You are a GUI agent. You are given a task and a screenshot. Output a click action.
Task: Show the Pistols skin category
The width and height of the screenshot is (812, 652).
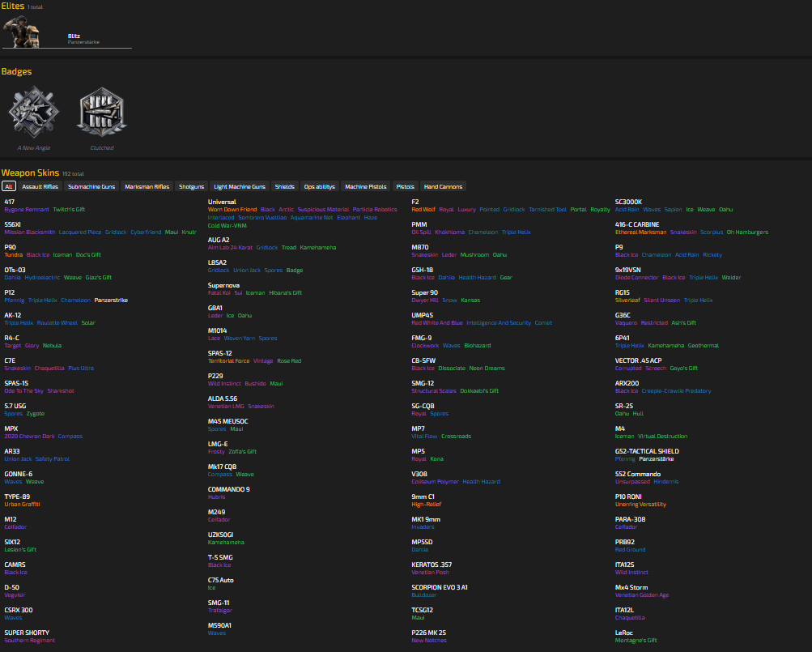click(406, 186)
